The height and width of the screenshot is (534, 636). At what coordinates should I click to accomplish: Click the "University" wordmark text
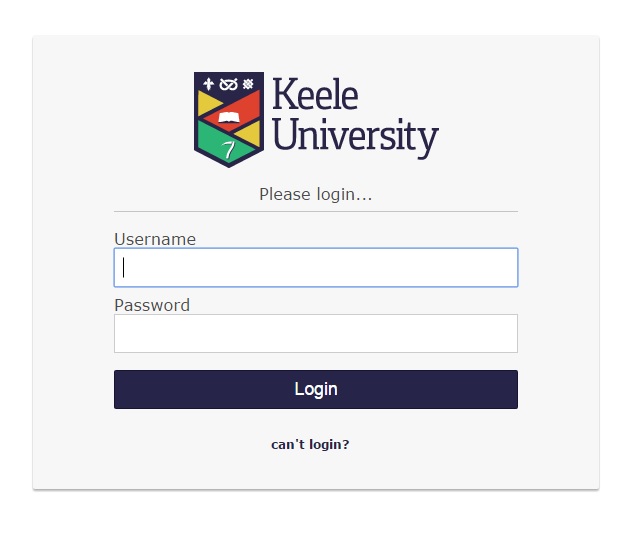coord(355,136)
